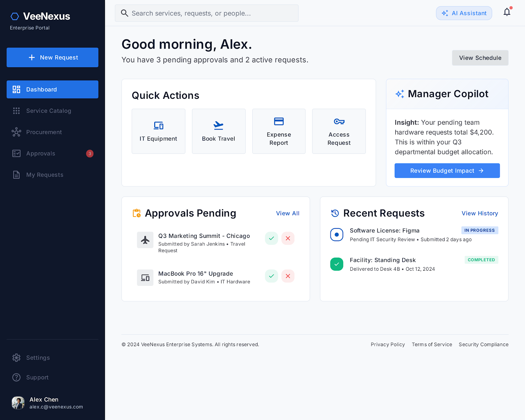Open the AI Assistant
Screen dimensions: 525x420
(464, 13)
